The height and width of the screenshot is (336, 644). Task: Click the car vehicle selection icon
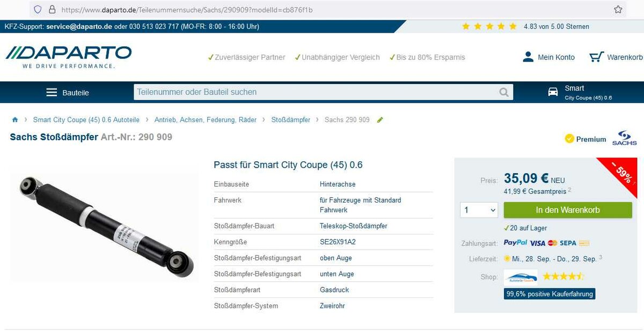553,92
